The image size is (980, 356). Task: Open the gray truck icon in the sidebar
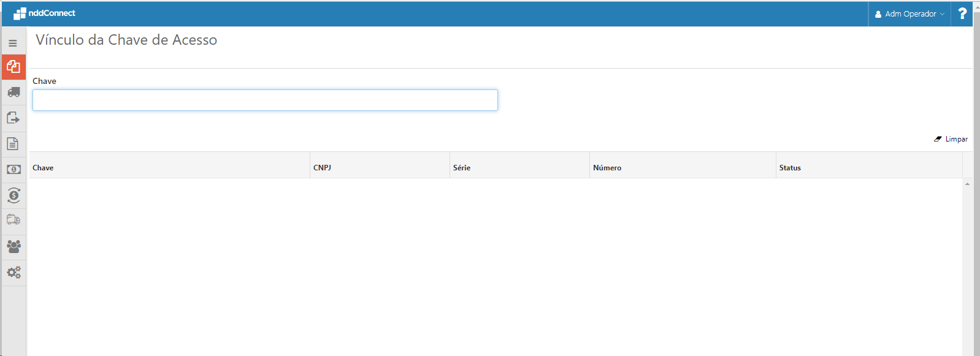(x=13, y=93)
